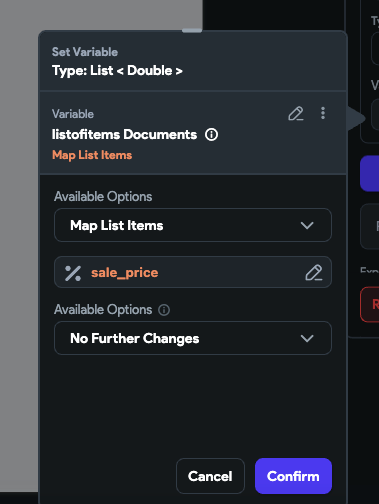Click the info icon next to second Available Options
The image size is (379, 504).
164,310
